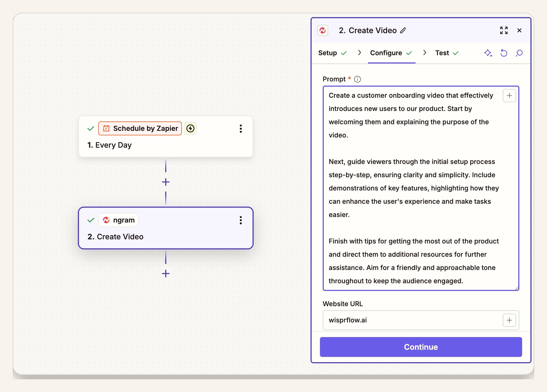Insert data with plus button in Website URL
547x392 pixels.
509,320
